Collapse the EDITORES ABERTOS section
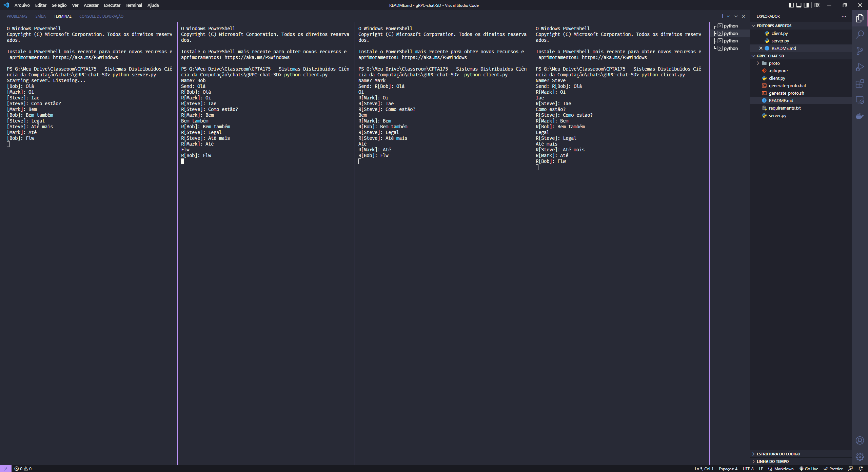 (x=774, y=26)
